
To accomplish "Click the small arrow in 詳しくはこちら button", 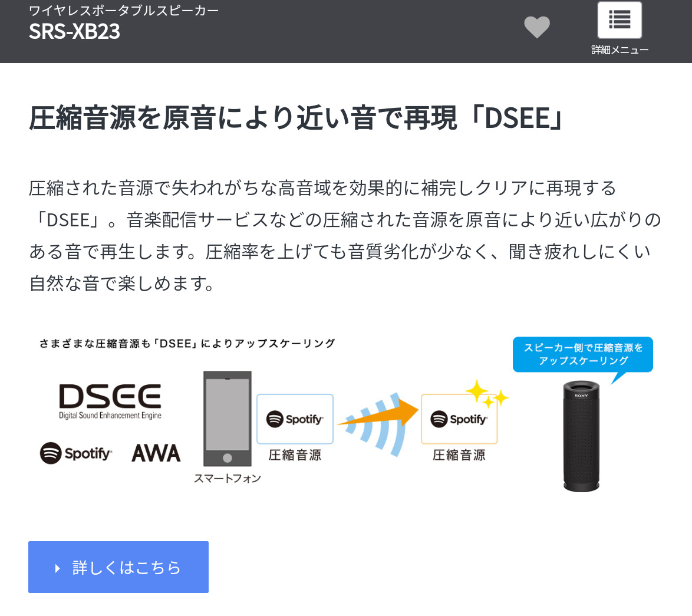I will click(x=57, y=568).
